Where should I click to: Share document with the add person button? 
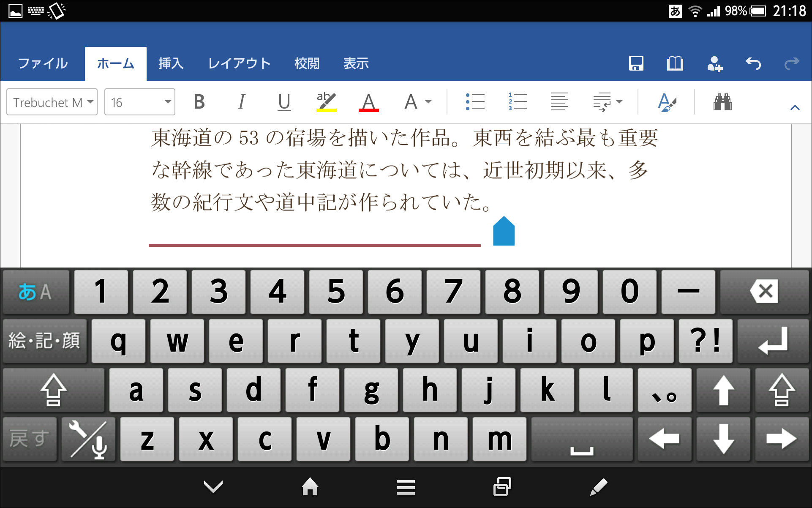point(714,63)
